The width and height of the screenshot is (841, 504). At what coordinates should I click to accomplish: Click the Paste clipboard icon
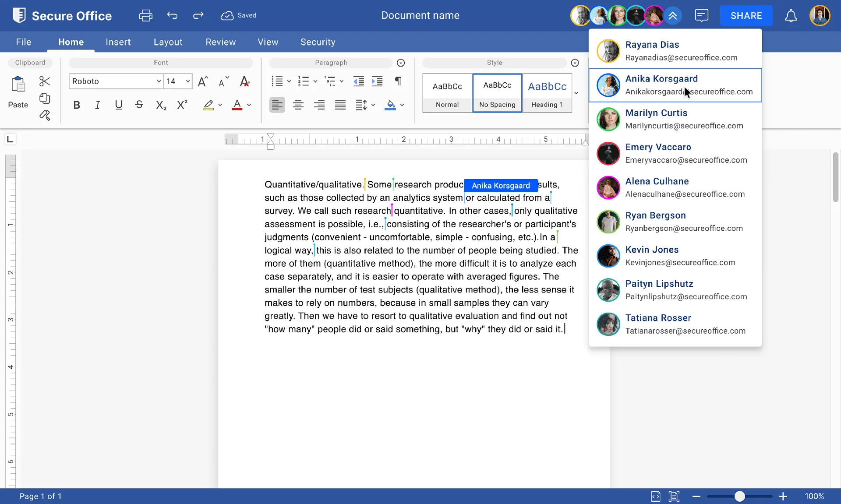[18, 84]
